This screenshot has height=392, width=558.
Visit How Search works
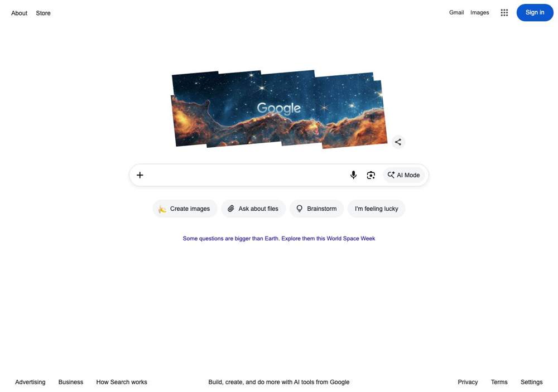coord(121,381)
